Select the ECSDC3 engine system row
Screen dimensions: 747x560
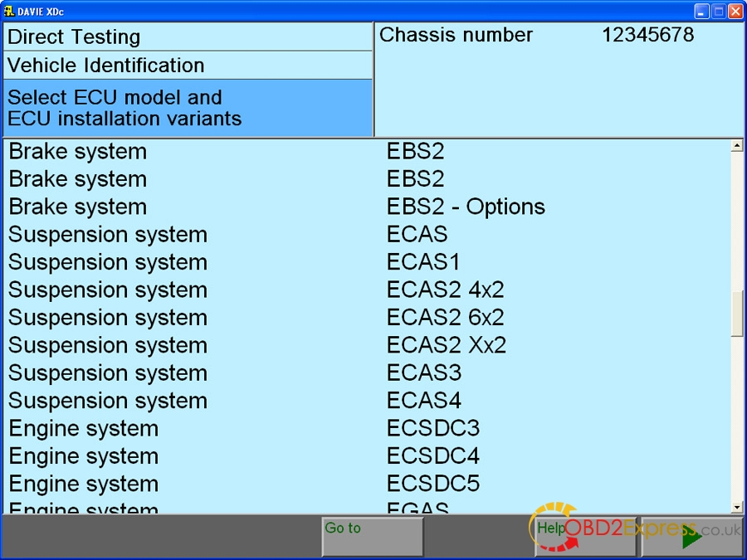(367, 428)
